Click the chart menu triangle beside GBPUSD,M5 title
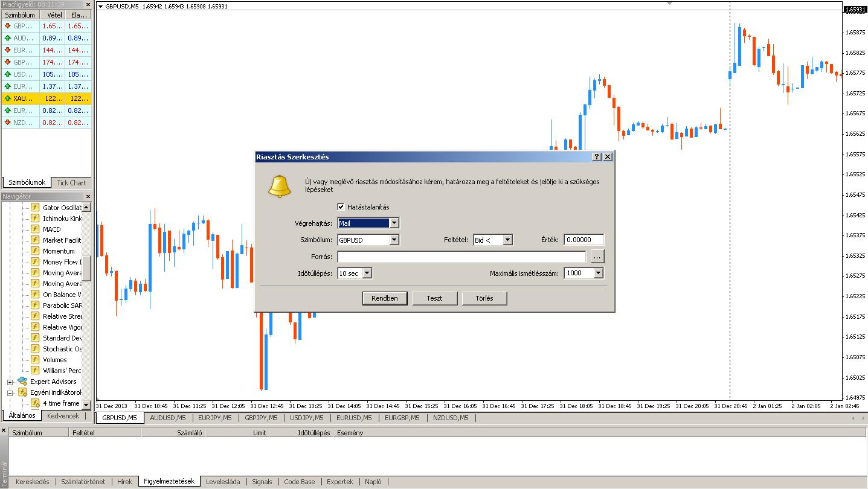 click(100, 6)
